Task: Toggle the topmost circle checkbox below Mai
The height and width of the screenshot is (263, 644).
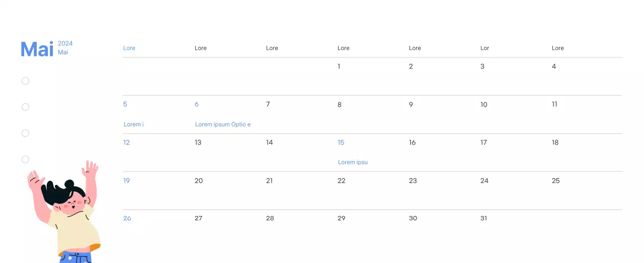Action: [x=25, y=81]
